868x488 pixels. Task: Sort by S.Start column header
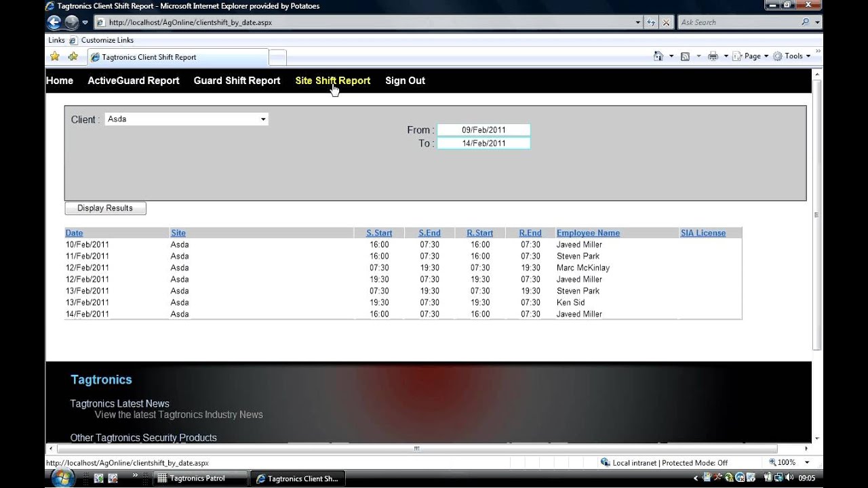pyautogui.click(x=379, y=233)
